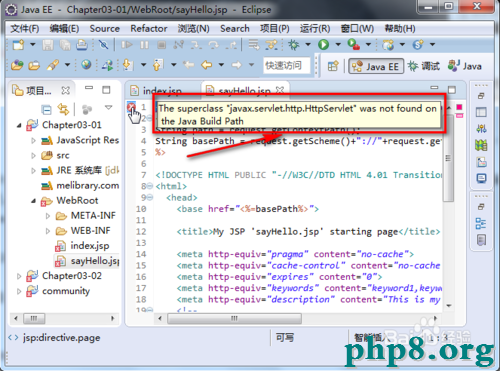Collapse the WebRoot folder node
Viewport: 500px width, 371px height.
tap(33, 201)
